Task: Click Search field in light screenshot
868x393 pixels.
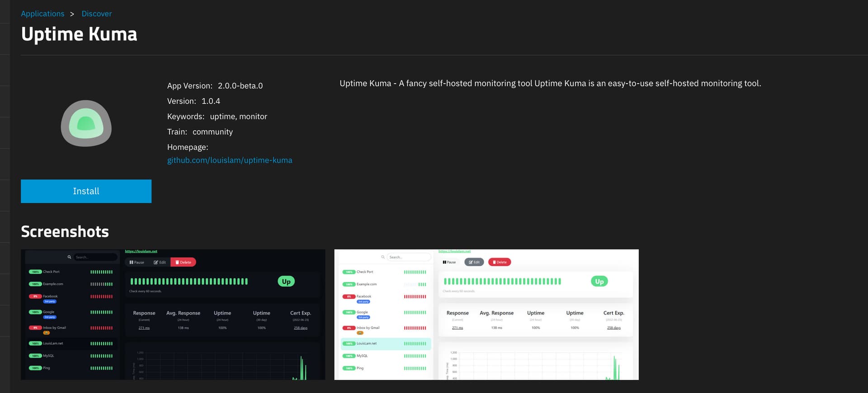Action: (408, 257)
